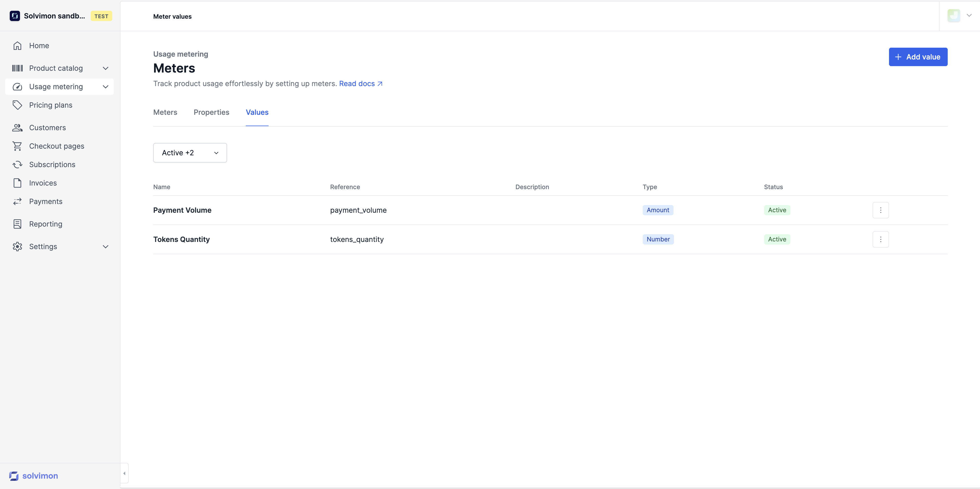Open the user account dropdown
The height and width of the screenshot is (489, 980).
pyautogui.click(x=968, y=16)
